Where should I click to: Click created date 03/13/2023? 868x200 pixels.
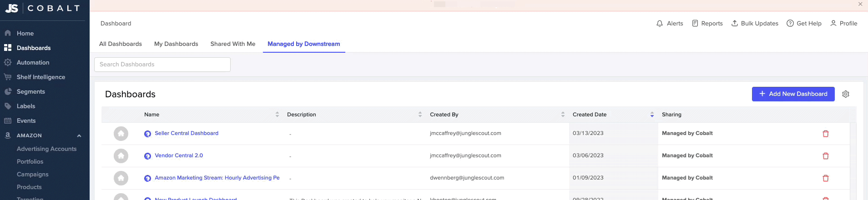coord(588,133)
